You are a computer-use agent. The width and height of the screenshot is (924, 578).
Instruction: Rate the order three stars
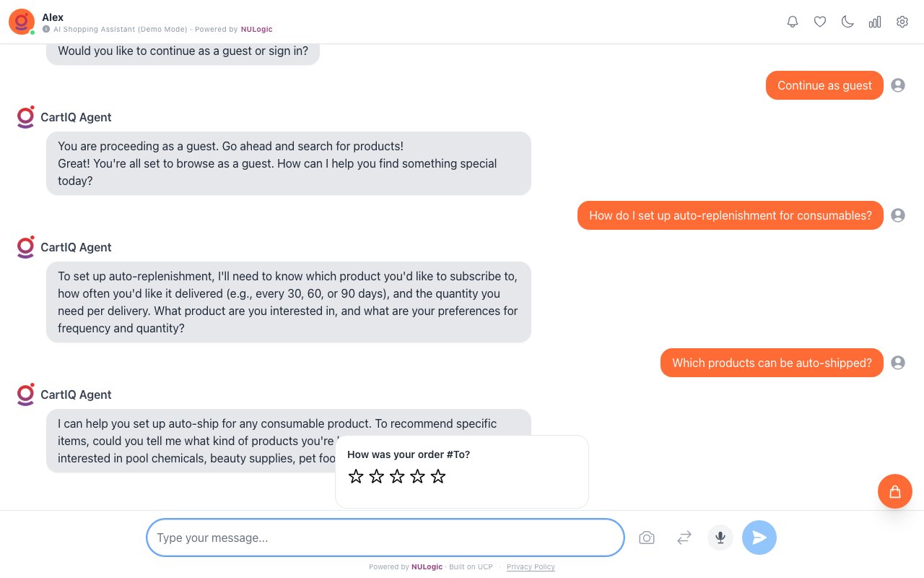pos(397,476)
